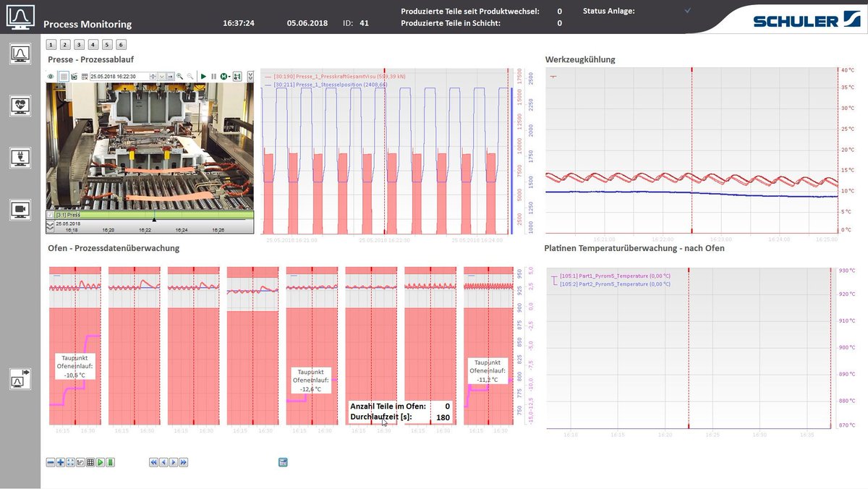Pause the video playback
The height and width of the screenshot is (489, 868).
pos(213,76)
